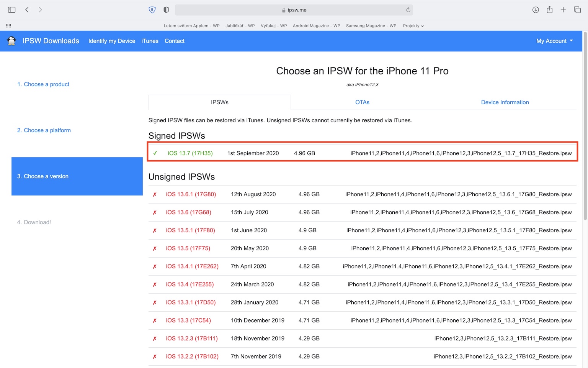Click the 13.5_17F75_Restore.ipsw filename

461,248
